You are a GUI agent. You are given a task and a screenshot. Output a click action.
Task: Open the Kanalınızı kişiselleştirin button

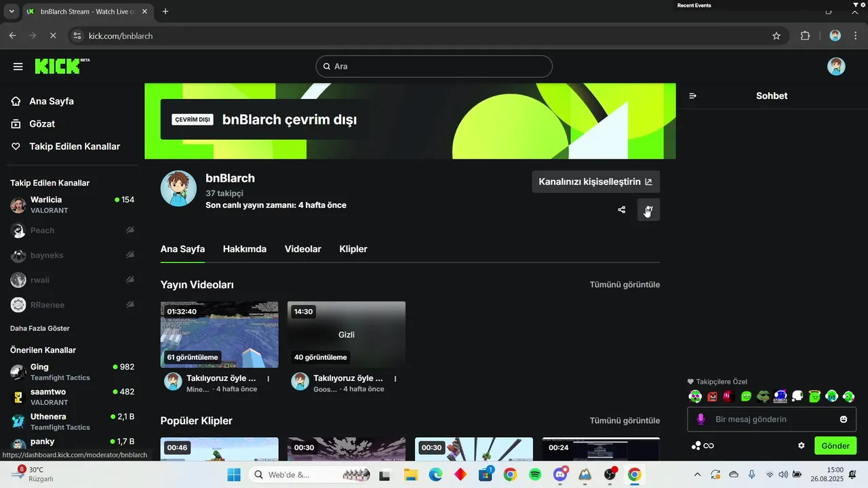point(595,182)
